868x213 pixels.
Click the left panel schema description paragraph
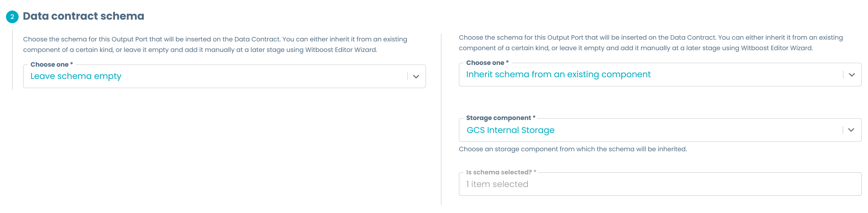(215, 45)
